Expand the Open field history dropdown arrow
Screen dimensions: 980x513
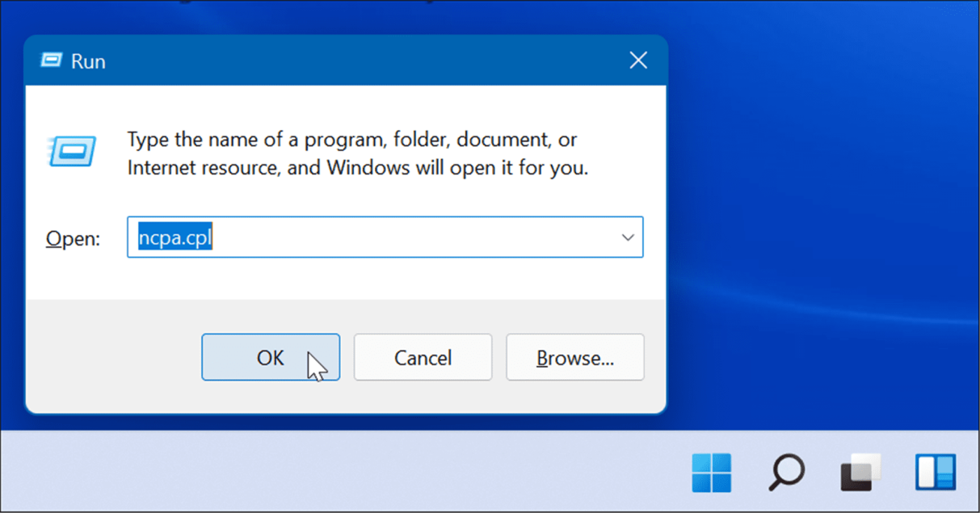tap(628, 237)
